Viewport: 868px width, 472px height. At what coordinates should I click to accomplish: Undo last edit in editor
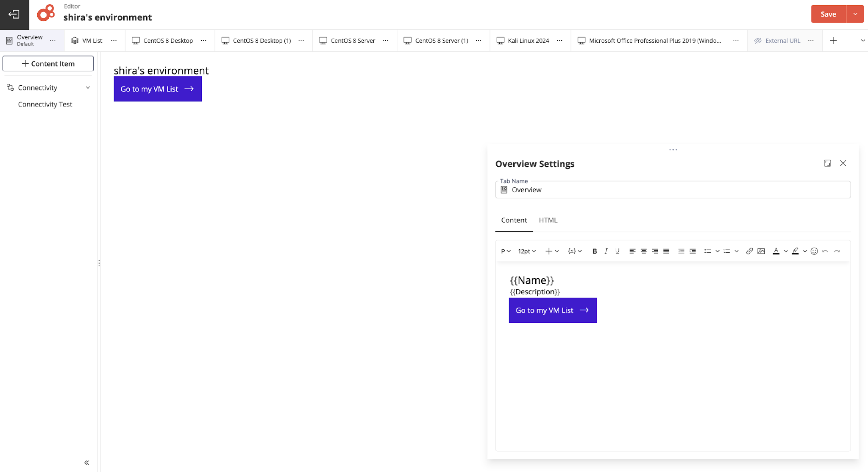click(825, 251)
